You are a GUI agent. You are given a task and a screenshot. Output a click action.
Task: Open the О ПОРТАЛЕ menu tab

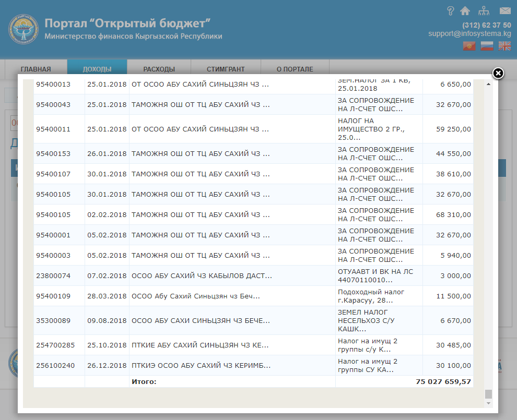(295, 69)
